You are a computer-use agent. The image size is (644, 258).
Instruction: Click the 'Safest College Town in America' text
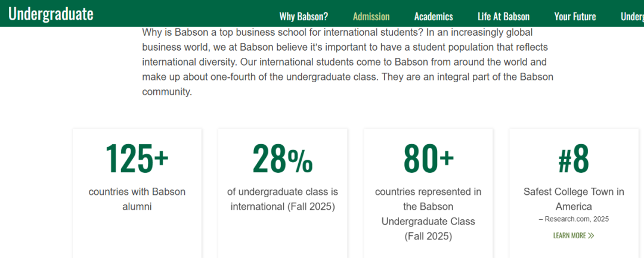[x=574, y=199]
